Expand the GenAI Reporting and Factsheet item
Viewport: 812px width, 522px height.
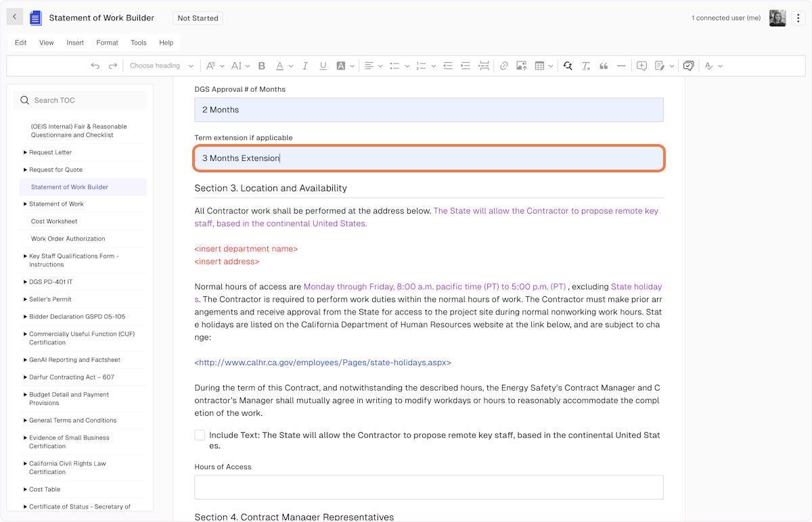pos(26,360)
